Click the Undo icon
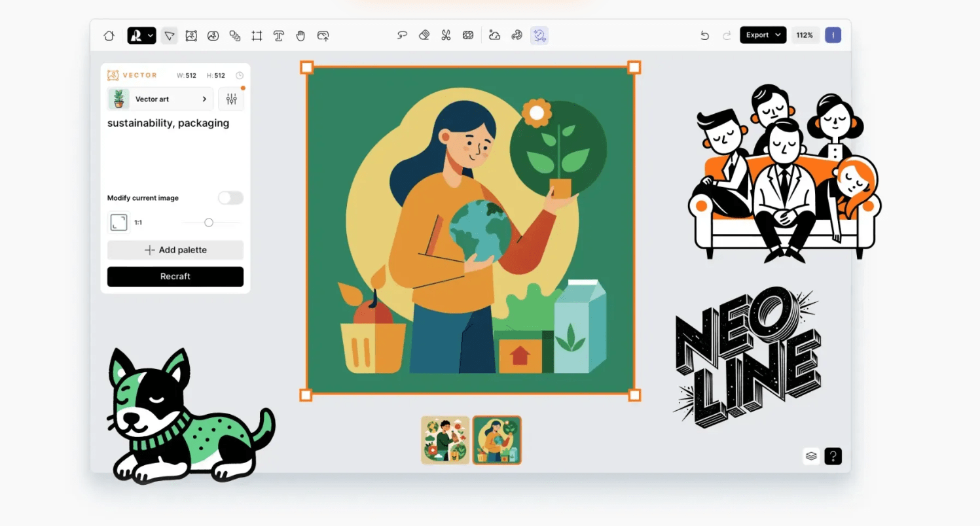This screenshot has width=980, height=526. point(704,35)
